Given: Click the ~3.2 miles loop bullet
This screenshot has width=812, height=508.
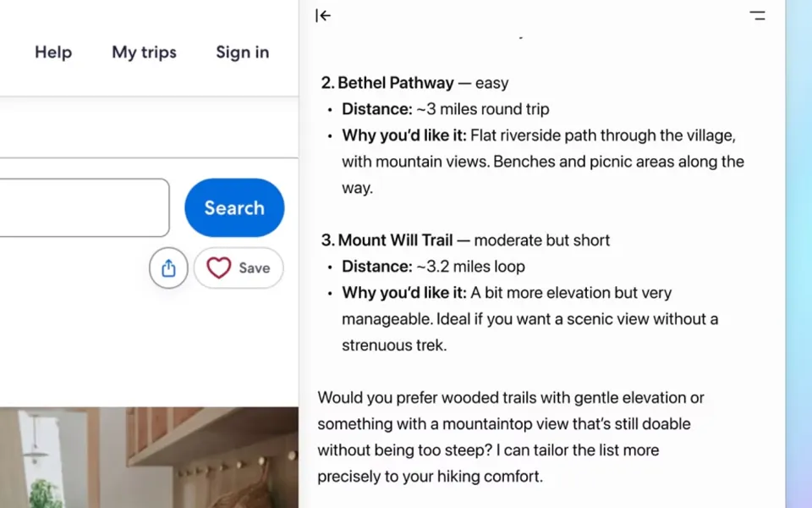Looking at the screenshot, I should click(x=470, y=267).
